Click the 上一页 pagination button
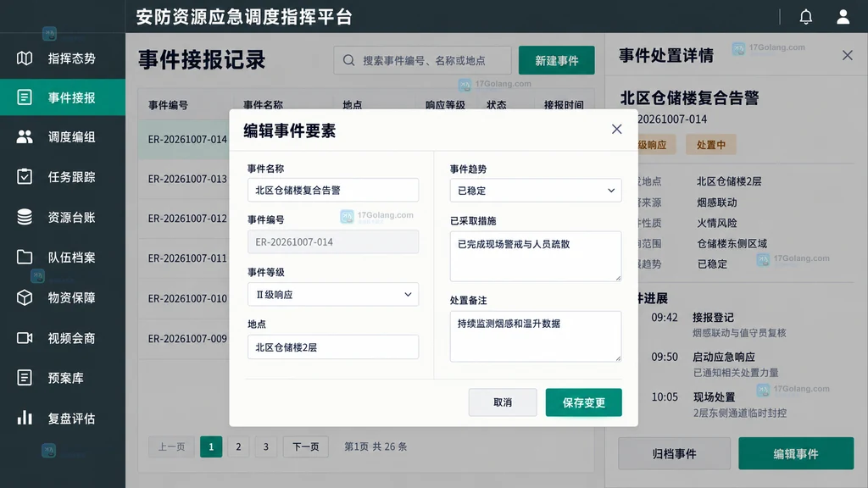The image size is (868, 488). 171,446
